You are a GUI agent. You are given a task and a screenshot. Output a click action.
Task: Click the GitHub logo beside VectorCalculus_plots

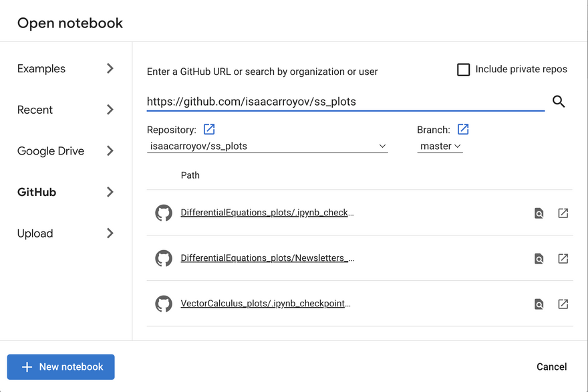coord(164,304)
